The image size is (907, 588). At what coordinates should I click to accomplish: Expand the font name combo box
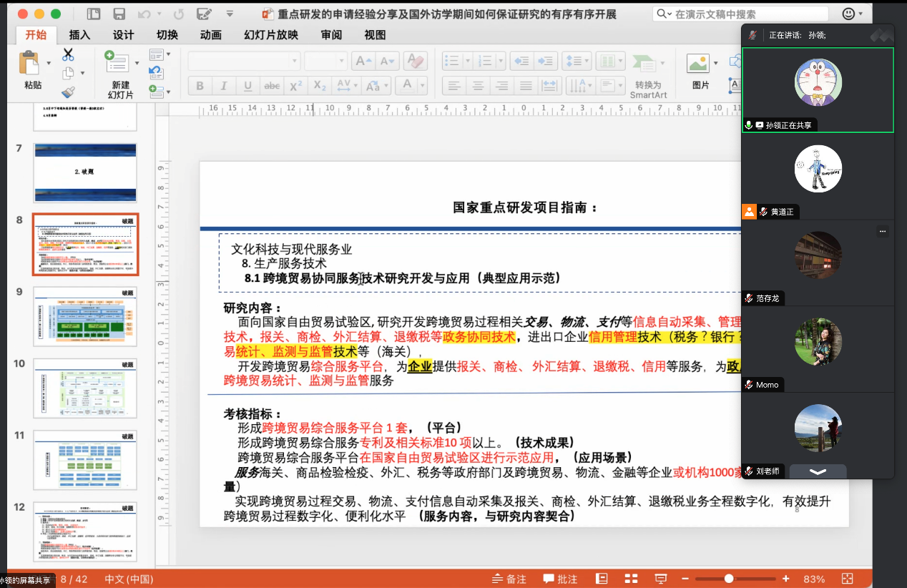click(293, 62)
